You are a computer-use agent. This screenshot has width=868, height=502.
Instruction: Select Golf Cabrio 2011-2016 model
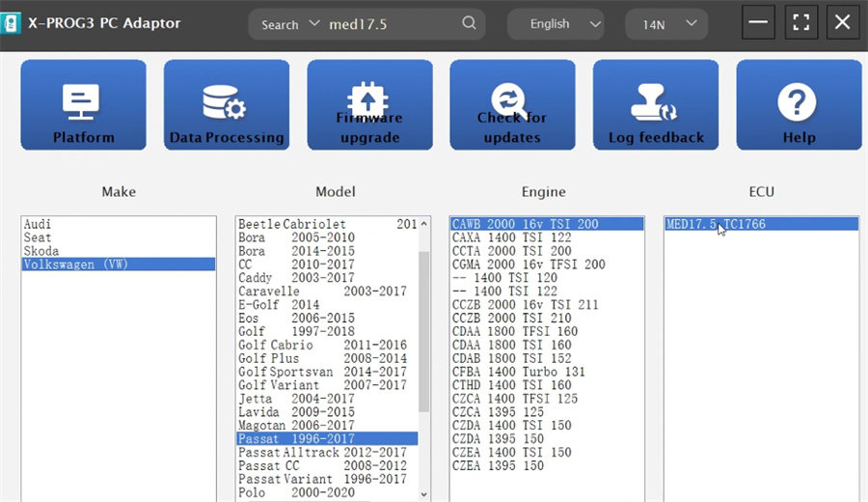327,345
